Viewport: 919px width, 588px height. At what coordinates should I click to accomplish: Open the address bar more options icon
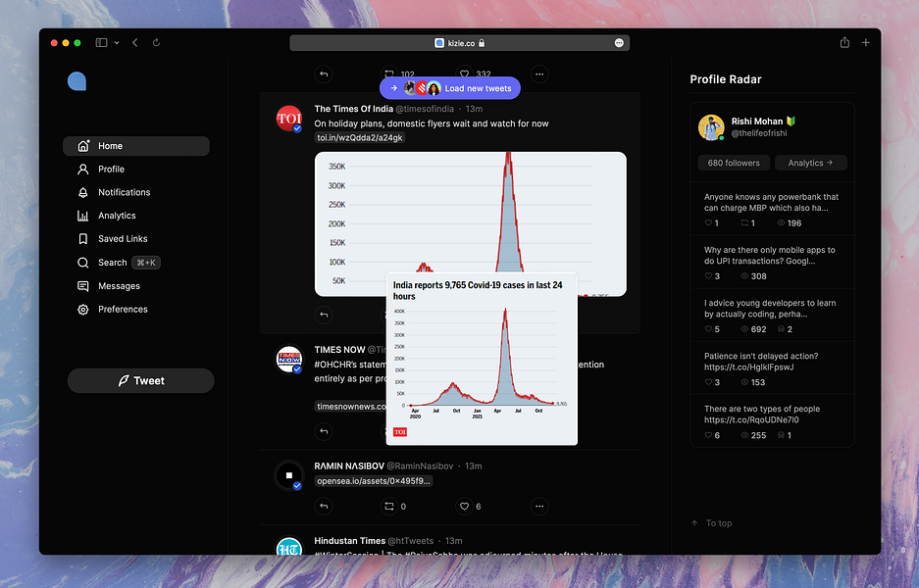pyautogui.click(x=619, y=43)
